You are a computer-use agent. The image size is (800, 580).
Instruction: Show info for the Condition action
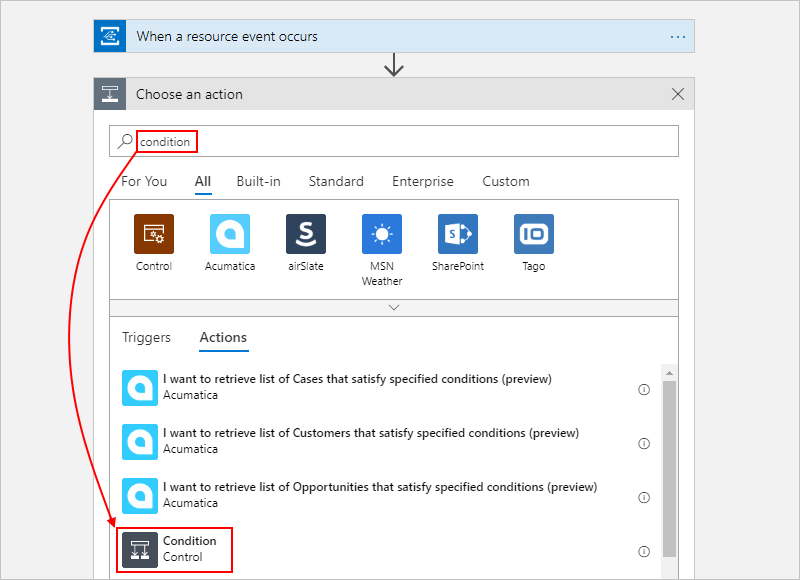[644, 551]
